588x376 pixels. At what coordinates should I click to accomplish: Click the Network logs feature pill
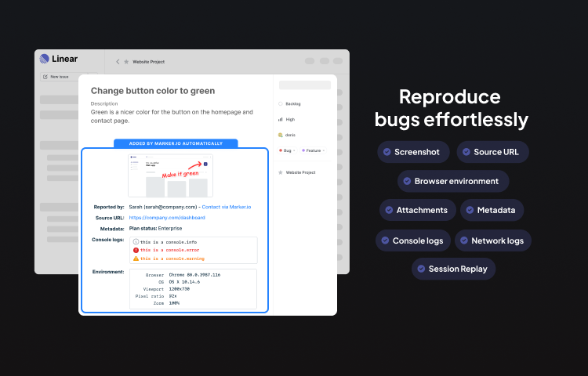pos(493,240)
